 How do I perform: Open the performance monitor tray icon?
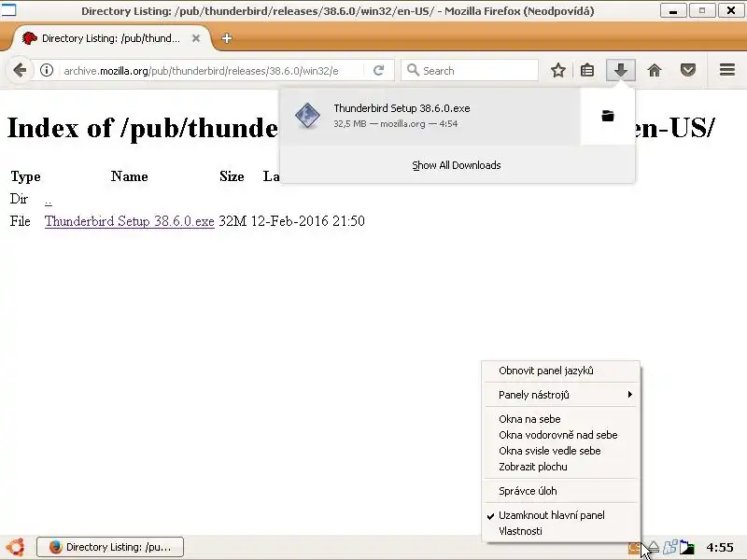(x=687, y=547)
